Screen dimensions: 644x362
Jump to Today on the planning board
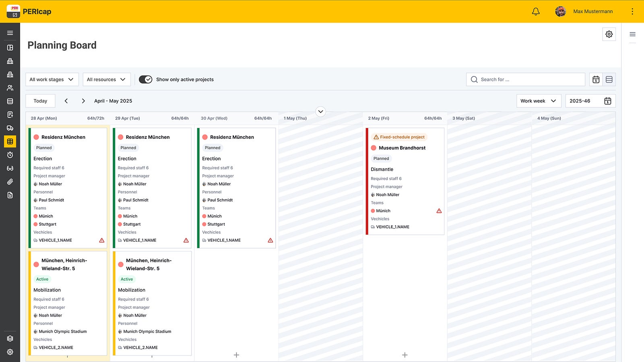coord(40,101)
